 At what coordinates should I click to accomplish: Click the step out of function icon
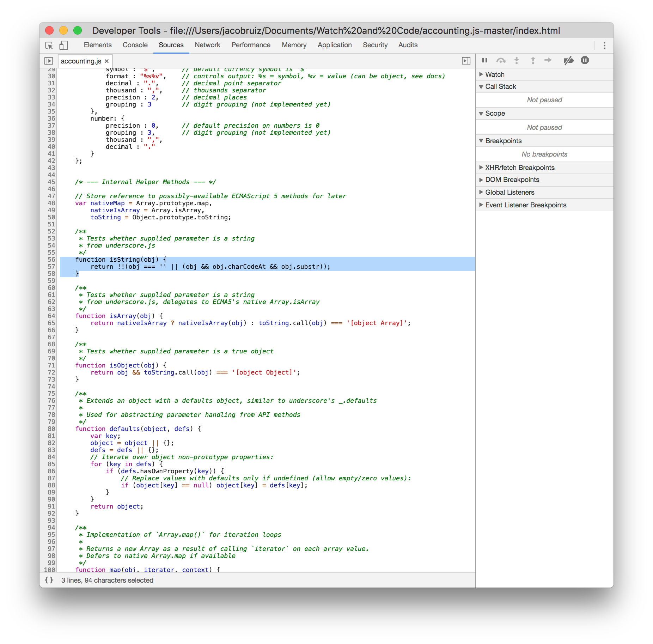[x=533, y=60]
